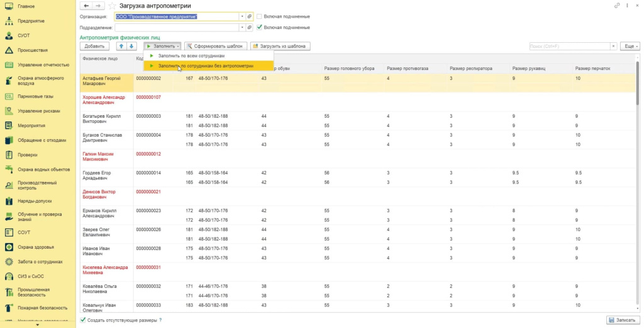Focus the search field Поиск (Ctrl+F)
Viewport: 644px width, 328px height.
570,46
